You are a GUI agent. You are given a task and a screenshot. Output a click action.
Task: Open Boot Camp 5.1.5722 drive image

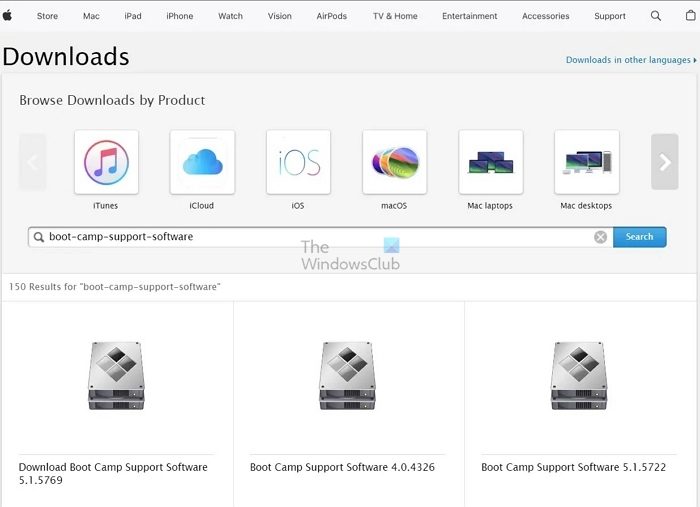tap(579, 376)
